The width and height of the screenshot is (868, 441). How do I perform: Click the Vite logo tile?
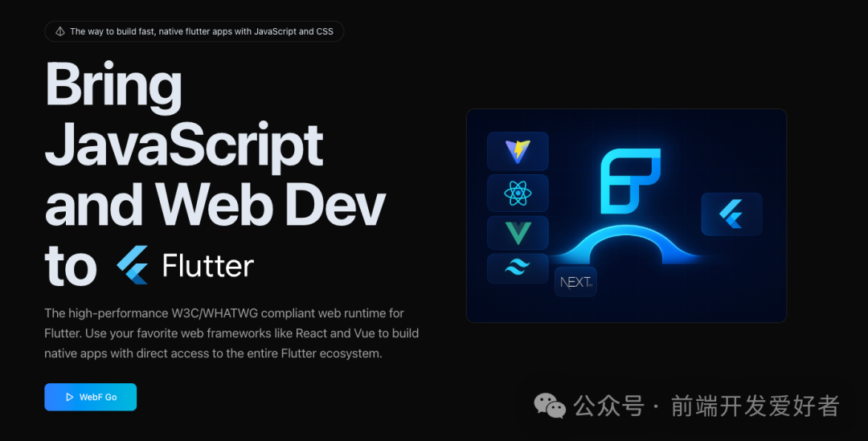point(518,151)
